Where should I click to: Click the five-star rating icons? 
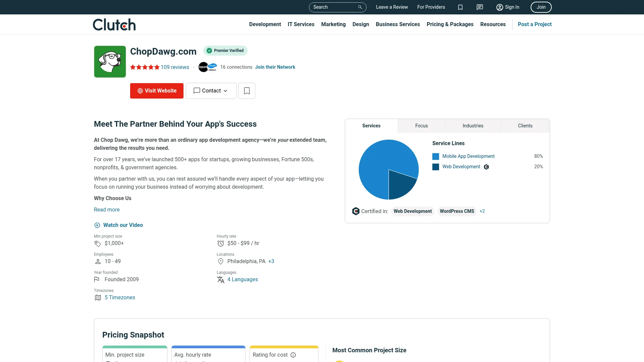145,67
